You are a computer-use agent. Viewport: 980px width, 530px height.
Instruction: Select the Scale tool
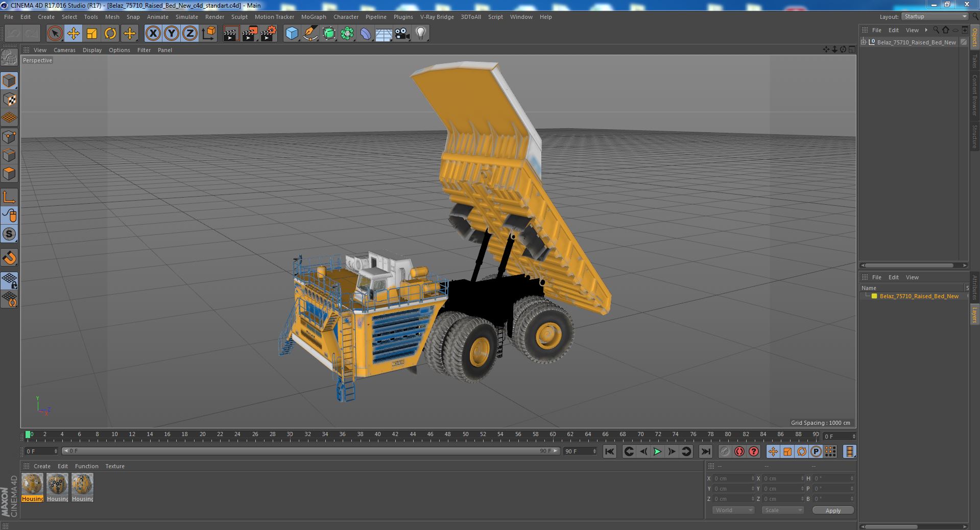[x=92, y=34]
